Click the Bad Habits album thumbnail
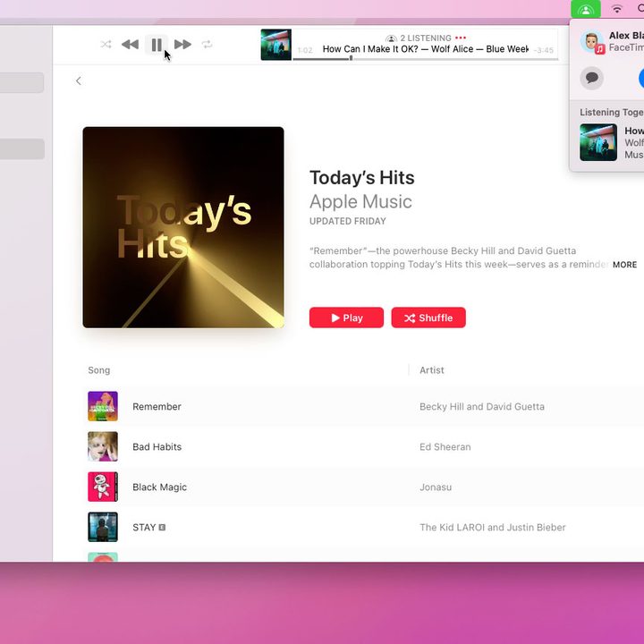This screenshot has height=644, width=644. [103, 446]
